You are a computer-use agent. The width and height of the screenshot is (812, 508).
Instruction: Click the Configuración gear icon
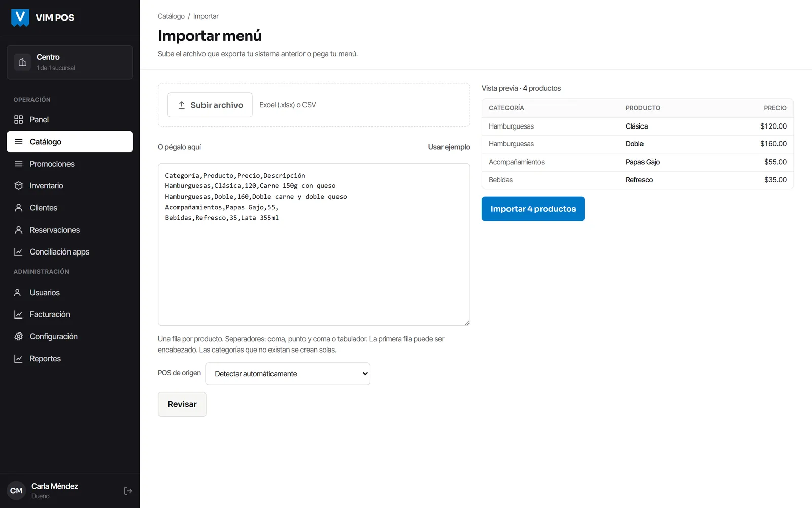click(x=19, y=336)
